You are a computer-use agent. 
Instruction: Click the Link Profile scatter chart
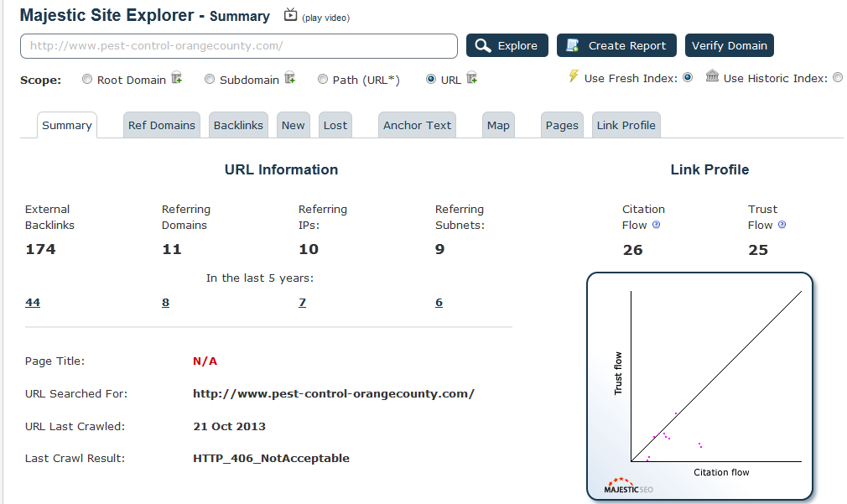699,386
